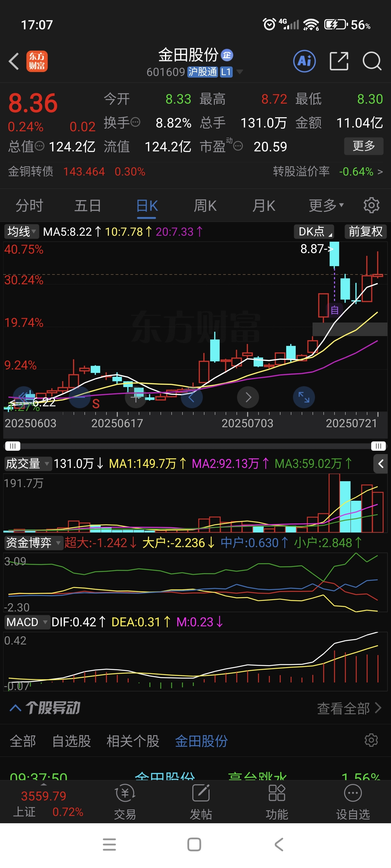This screenshot has height=868, width=391.
Task: Expand the stock code 601609 dropdown arrow
Action: click(x=239, y=72)
